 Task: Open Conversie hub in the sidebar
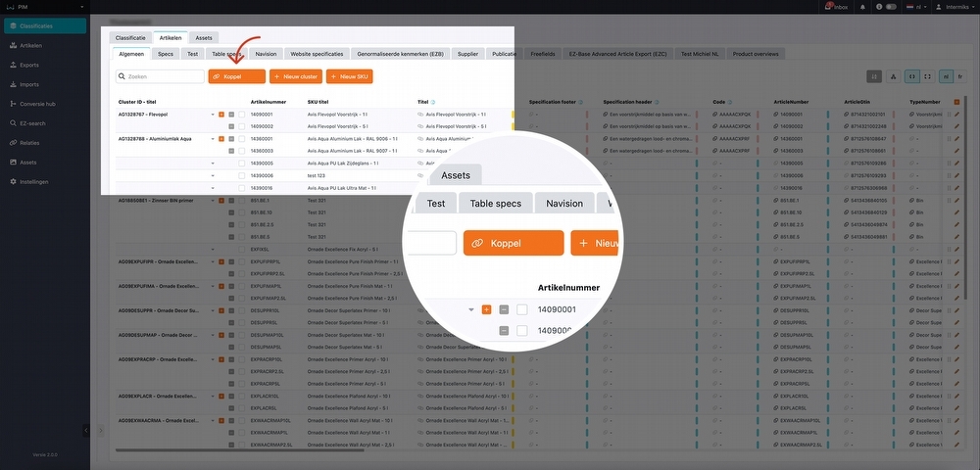click(x=37, y=103)
